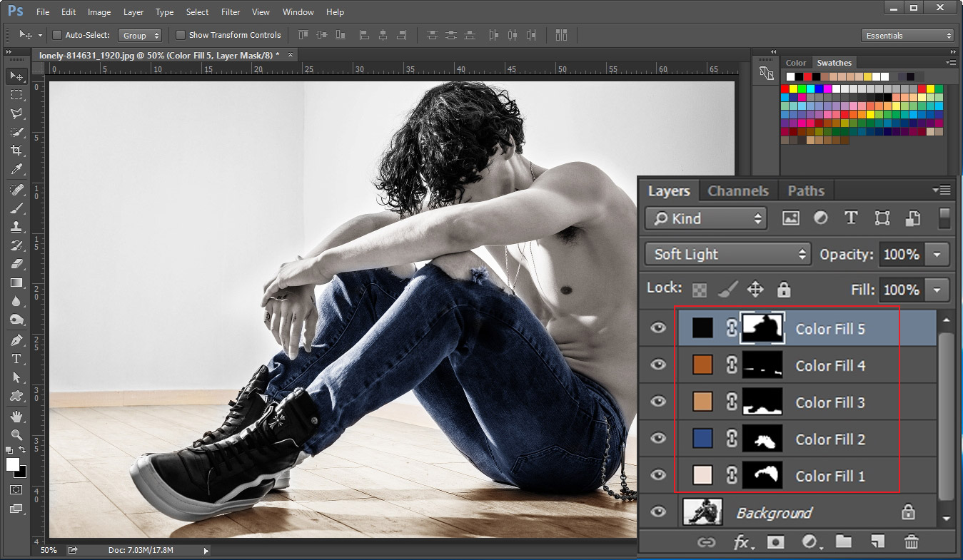Viewport: 963px width, 560px height.
Task: Select the History Brush tool
Action: coord(16,245)
